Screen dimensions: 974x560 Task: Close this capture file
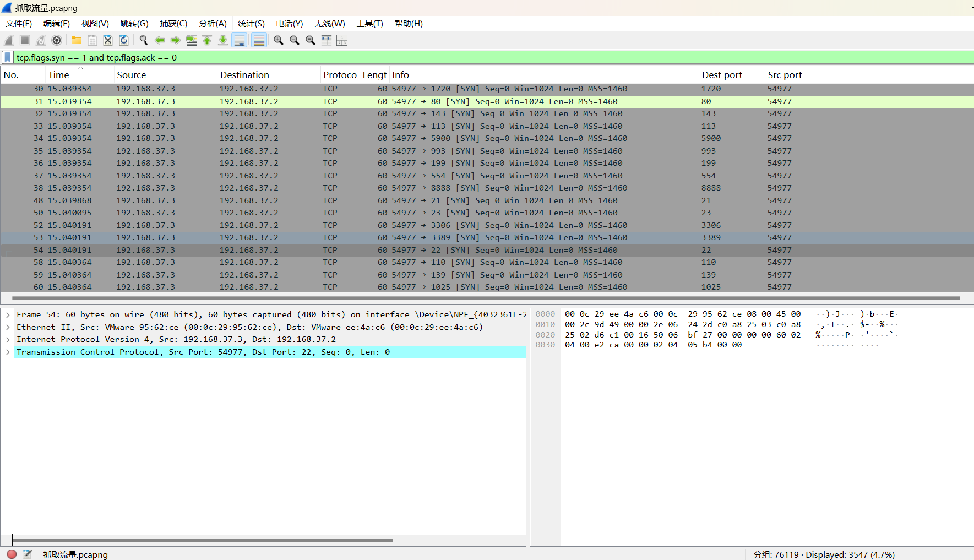click(108, 40)
